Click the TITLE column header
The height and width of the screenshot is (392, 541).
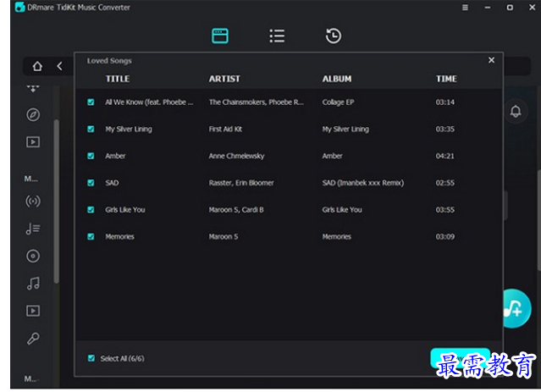(118, 79)
